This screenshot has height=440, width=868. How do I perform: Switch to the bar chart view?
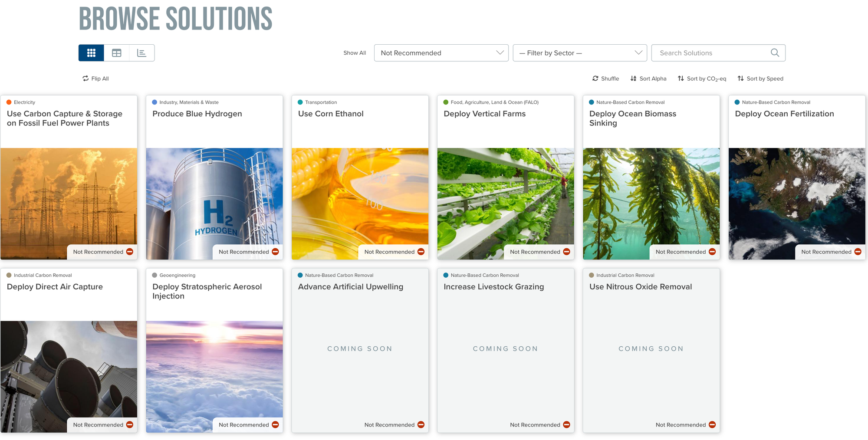141,53
